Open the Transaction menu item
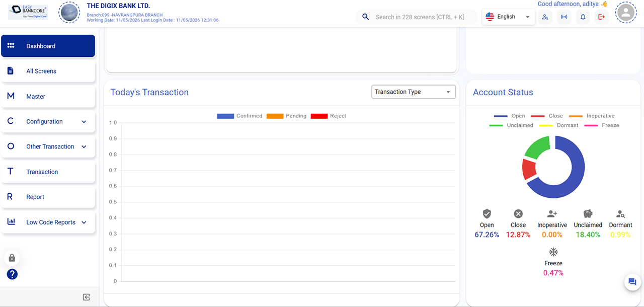Screen dimensions: 644x307 pos(48,172)
